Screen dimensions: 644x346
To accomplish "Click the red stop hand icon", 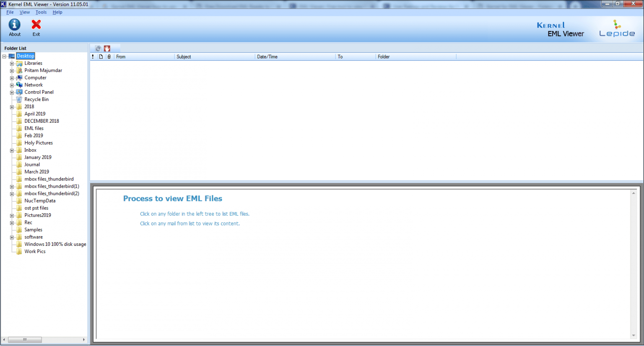I will click(107, 48).
